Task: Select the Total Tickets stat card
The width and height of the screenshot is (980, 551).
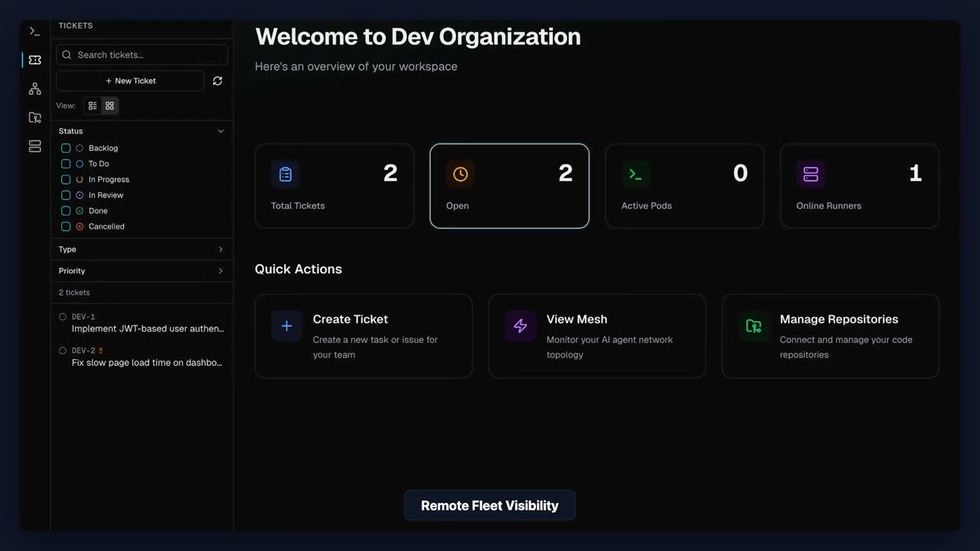Action: (x=335, y=186)
